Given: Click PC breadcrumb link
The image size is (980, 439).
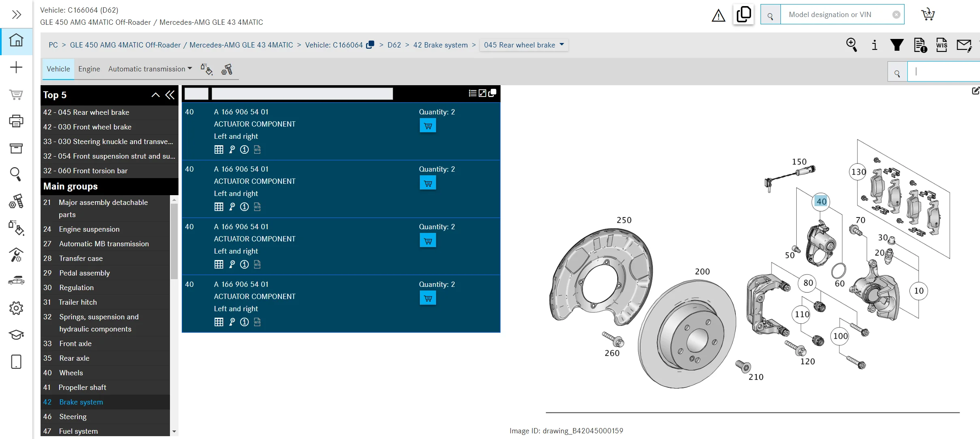Looking at the screenshot, I should click(53, 45).
